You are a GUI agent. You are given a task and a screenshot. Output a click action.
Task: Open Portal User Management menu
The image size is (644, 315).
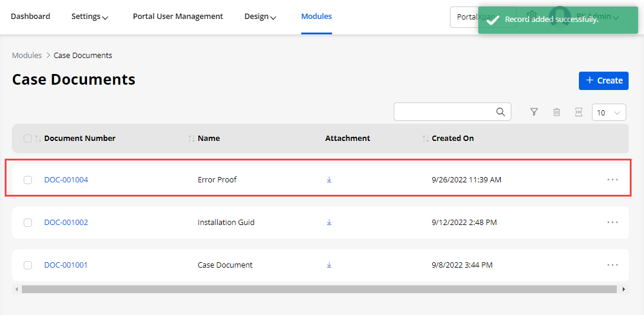(178, 17)
